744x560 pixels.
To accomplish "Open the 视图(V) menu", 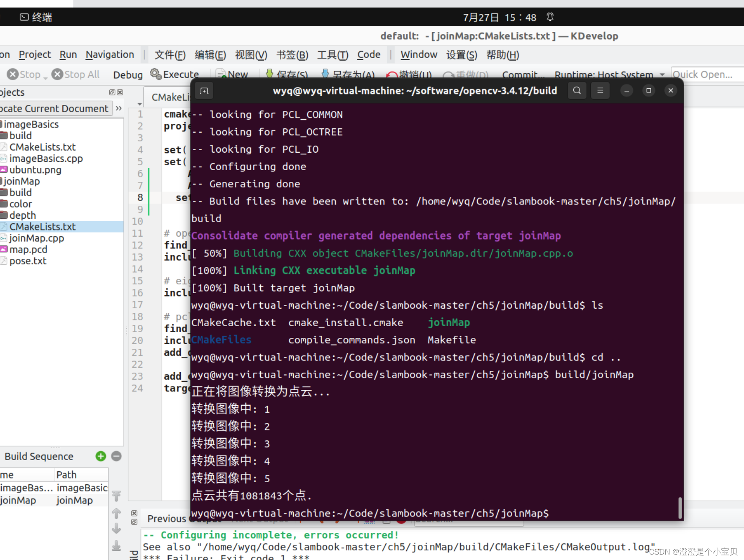I will [x=251, y=55].
